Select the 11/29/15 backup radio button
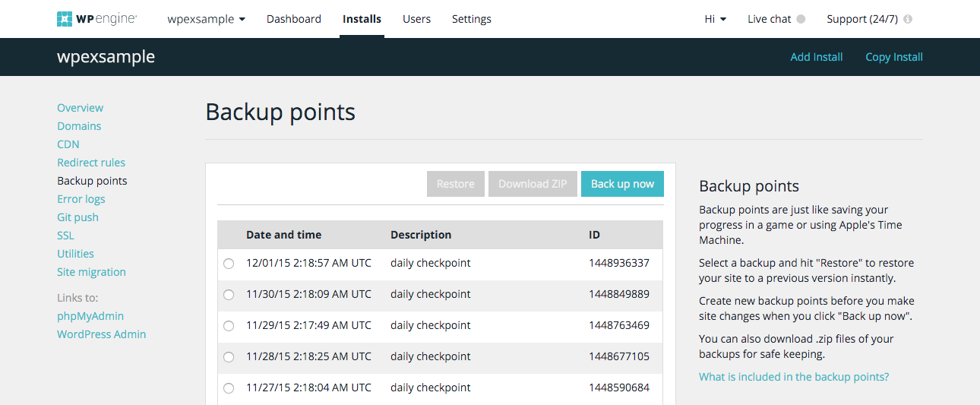 tap(229, 326)
